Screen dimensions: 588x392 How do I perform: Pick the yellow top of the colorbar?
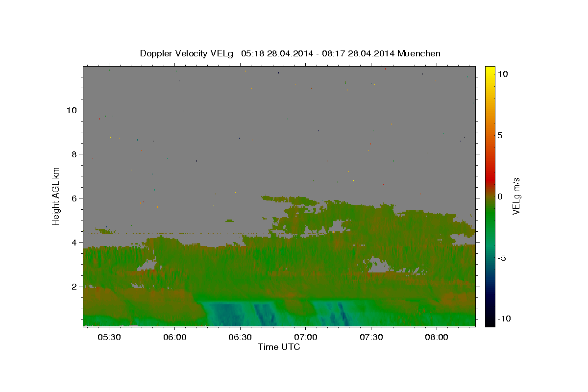tap(490, 69)
